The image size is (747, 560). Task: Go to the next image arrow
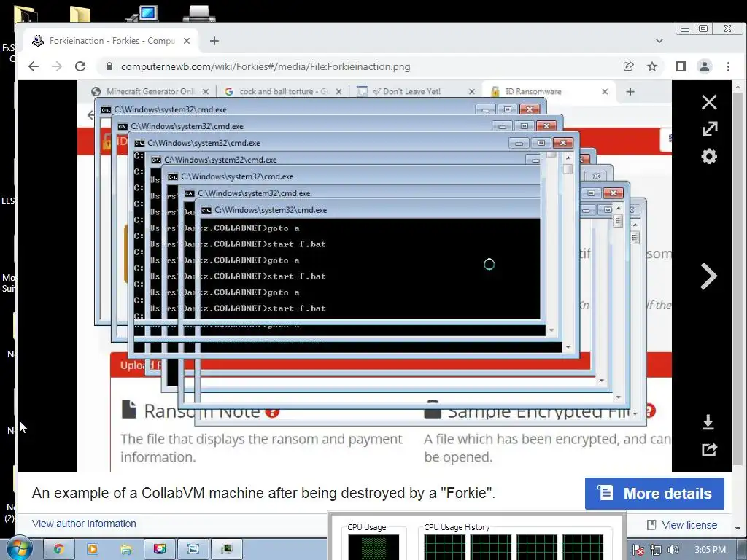(708, 276)
